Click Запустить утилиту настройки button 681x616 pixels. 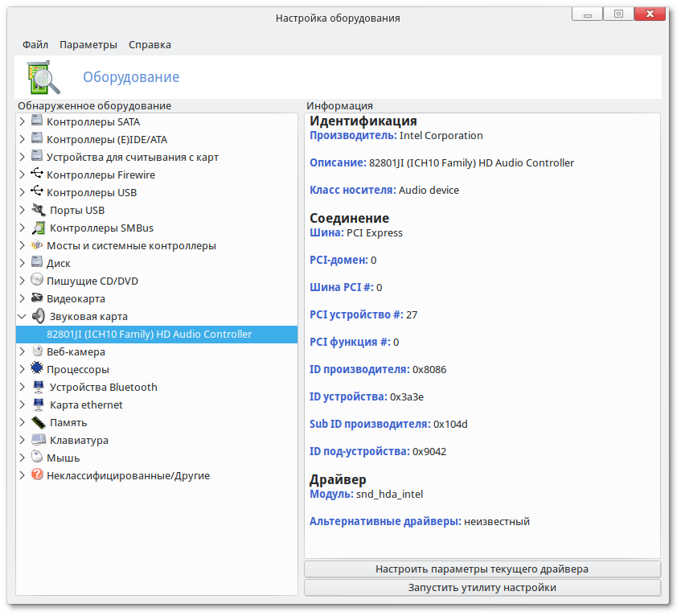click(482, 588)
